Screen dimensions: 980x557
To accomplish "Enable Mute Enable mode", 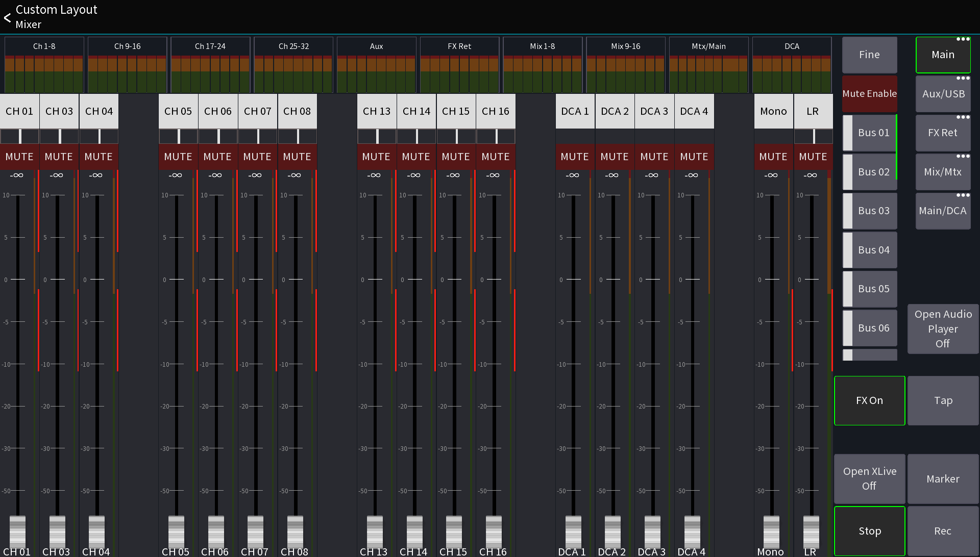I will tap(869, 93).
